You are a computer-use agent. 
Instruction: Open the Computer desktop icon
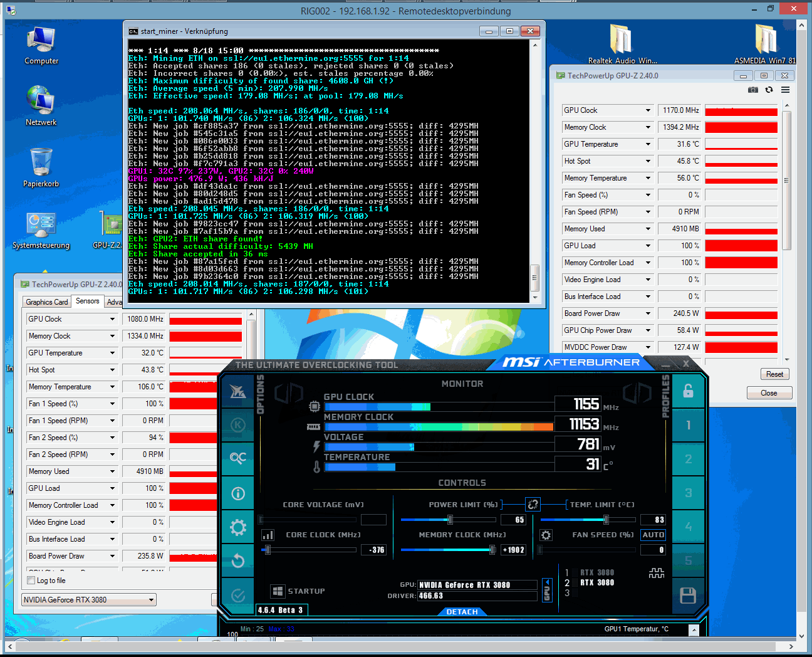click(41, 46)
